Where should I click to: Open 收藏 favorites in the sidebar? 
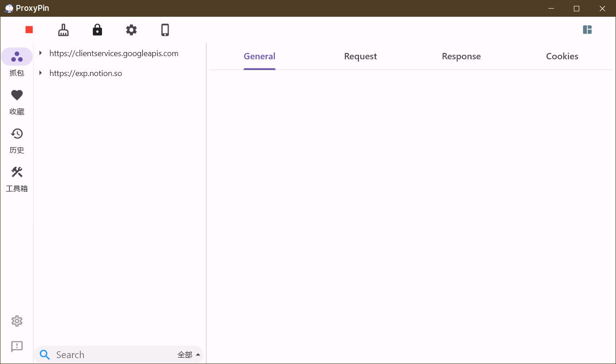pyautogui.click(x=17, y=101)
